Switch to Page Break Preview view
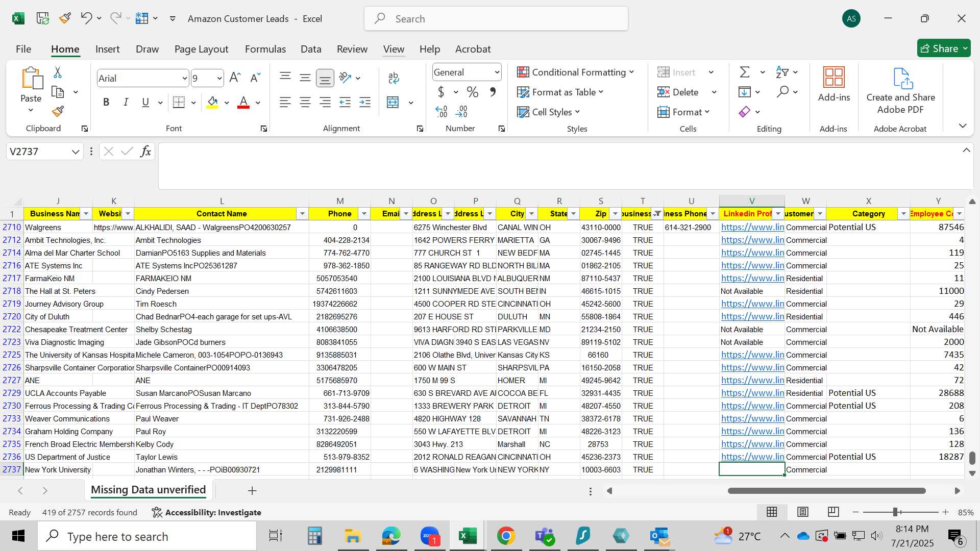 (x=834, y=512)
